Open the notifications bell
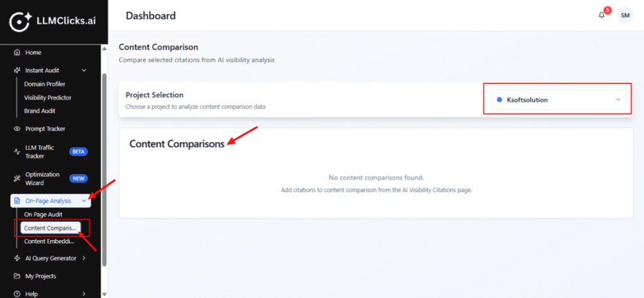644x298 pixels. [x=601, y=15]
